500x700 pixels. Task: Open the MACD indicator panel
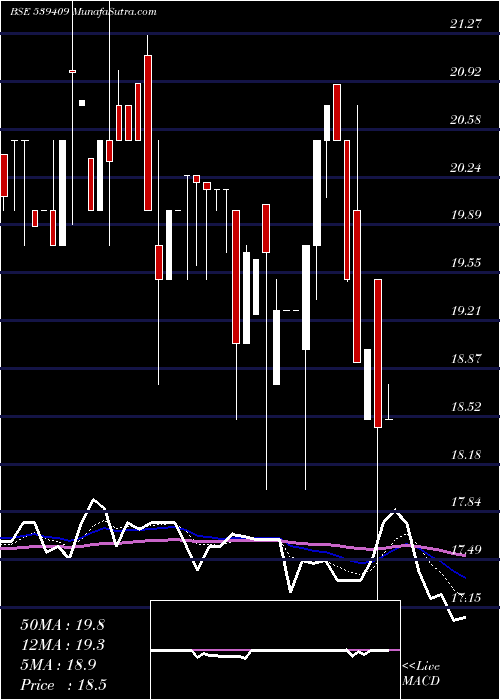pyautogui.click(x=275, y=650)
